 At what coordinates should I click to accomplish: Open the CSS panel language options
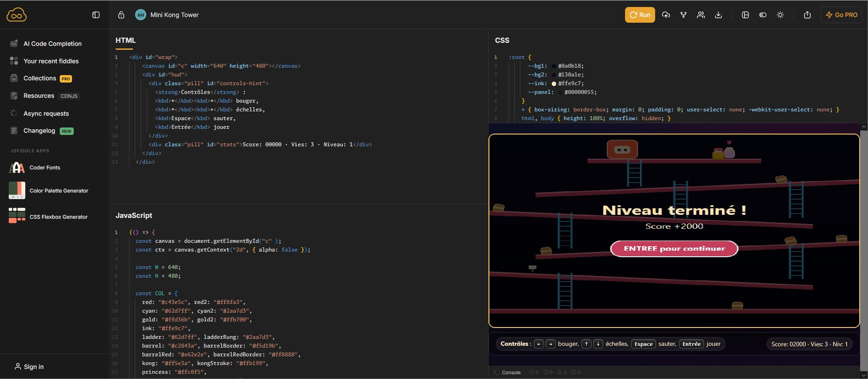(x=502, y=40)
